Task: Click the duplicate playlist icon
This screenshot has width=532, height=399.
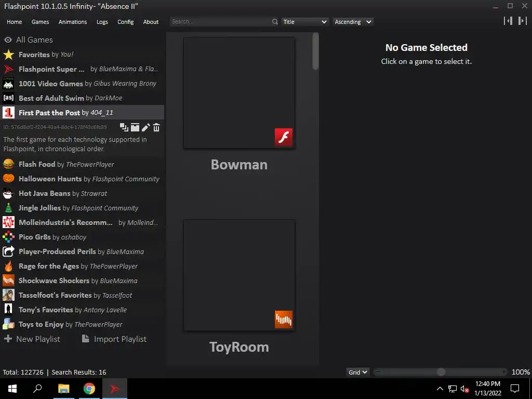Action: tap(124, 127)
